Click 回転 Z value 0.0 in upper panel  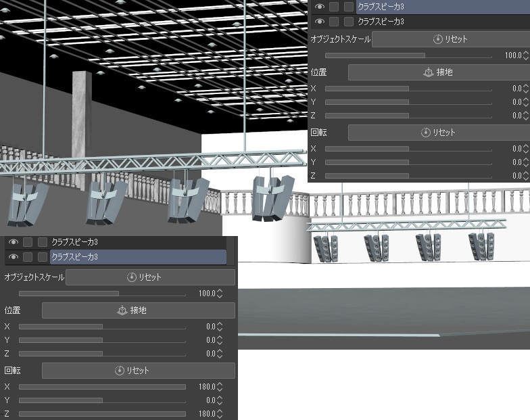(516, 176)
